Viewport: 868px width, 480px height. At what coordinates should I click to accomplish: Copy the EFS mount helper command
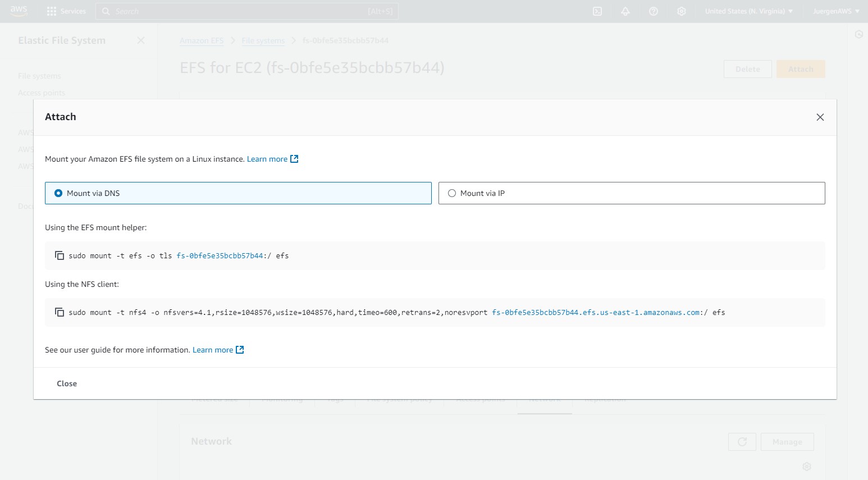[x=60, y=255]
